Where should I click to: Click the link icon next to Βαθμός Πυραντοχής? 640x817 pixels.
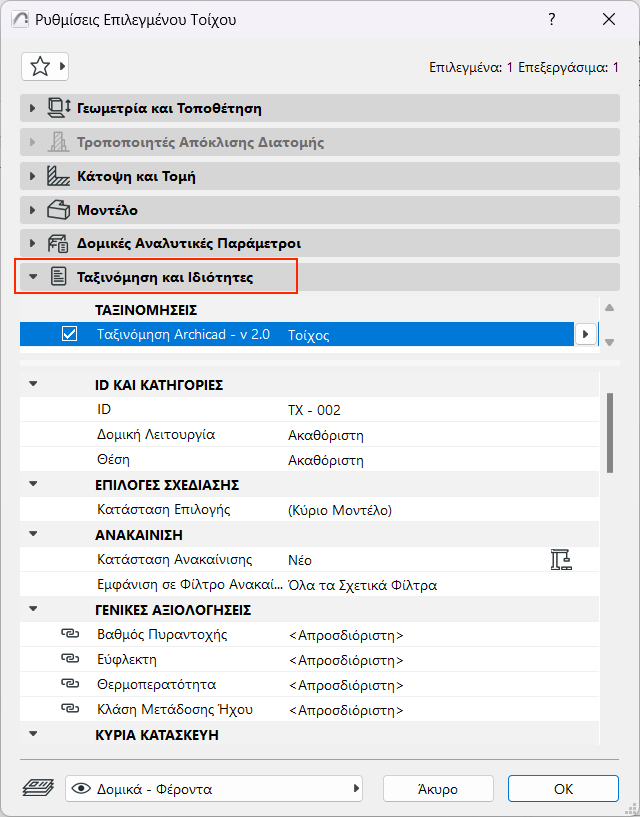coord(69,635)
